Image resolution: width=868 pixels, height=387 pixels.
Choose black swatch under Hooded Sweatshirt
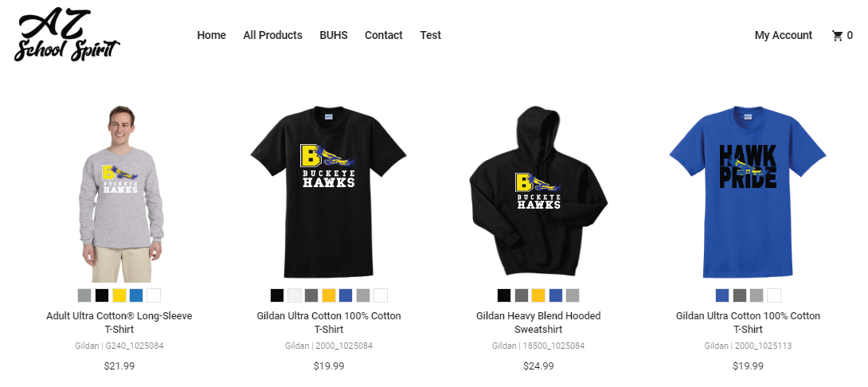(x=504, y=295)
